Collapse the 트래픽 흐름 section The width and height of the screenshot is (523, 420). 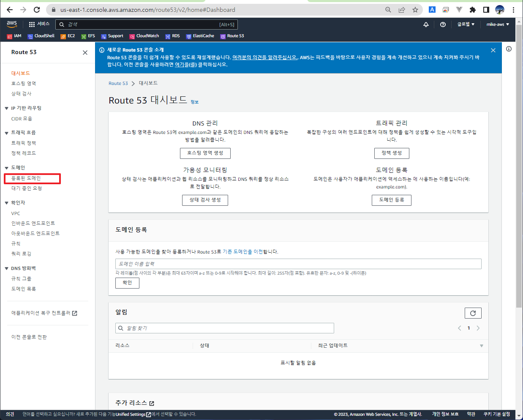click(x=7, y=133)
